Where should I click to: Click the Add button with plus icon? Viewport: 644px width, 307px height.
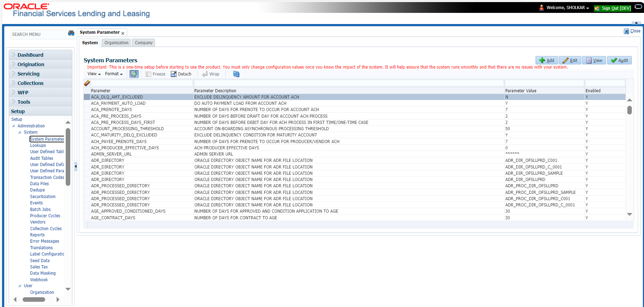click(x=547, y=60)
